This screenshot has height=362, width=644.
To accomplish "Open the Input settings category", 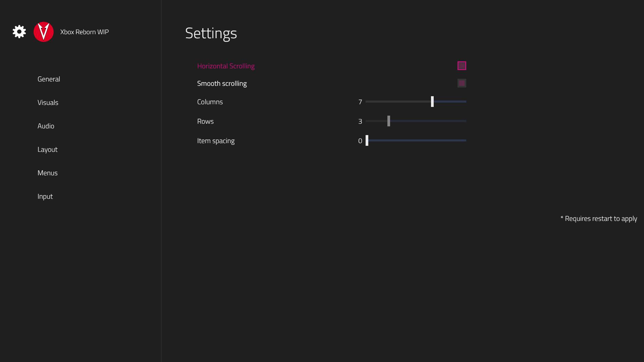I will (45, 196).
